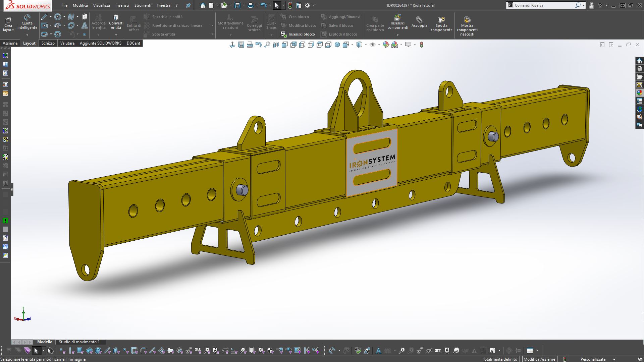Switch to the Assieme ribbon tab
This screenshot has height=362, width=644.
pyautogui.click(x=10, y=43)
